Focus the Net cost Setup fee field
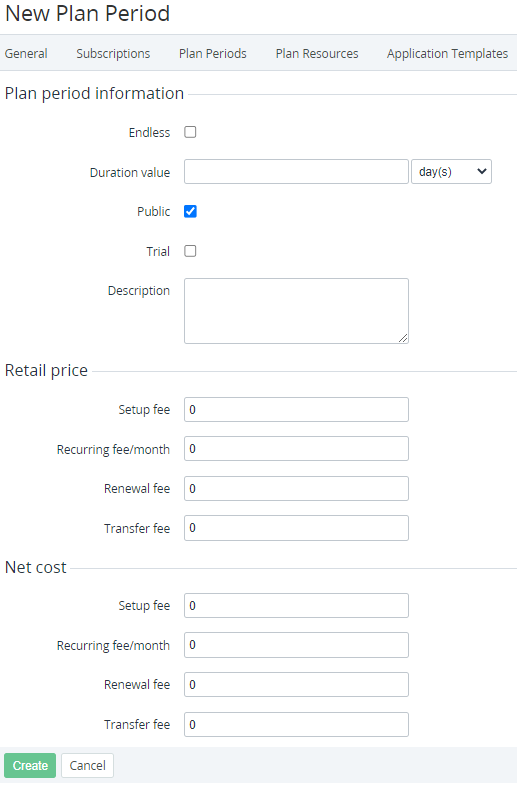The width and height of the screenshot is (517, 785). click(296, 606)
